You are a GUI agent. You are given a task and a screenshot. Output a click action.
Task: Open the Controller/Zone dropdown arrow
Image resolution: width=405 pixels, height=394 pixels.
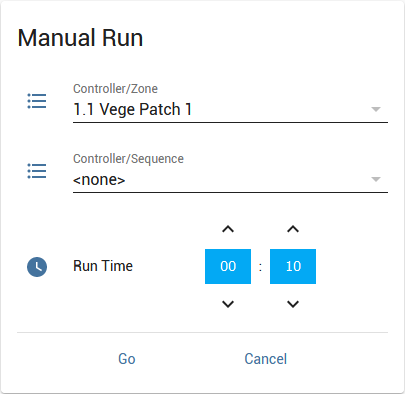coord(376,109)
